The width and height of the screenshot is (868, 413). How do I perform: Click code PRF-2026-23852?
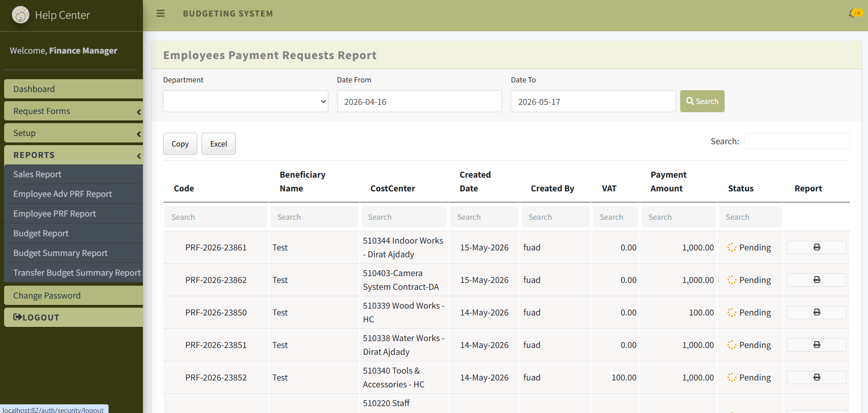click(216, 377)
